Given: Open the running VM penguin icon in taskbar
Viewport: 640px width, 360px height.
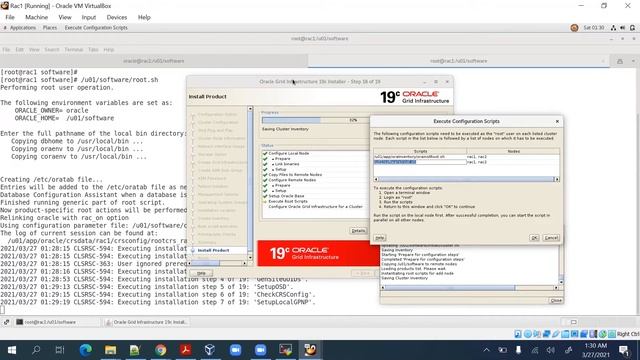Looking at the screenshot, I should click(x=310, y=350).
